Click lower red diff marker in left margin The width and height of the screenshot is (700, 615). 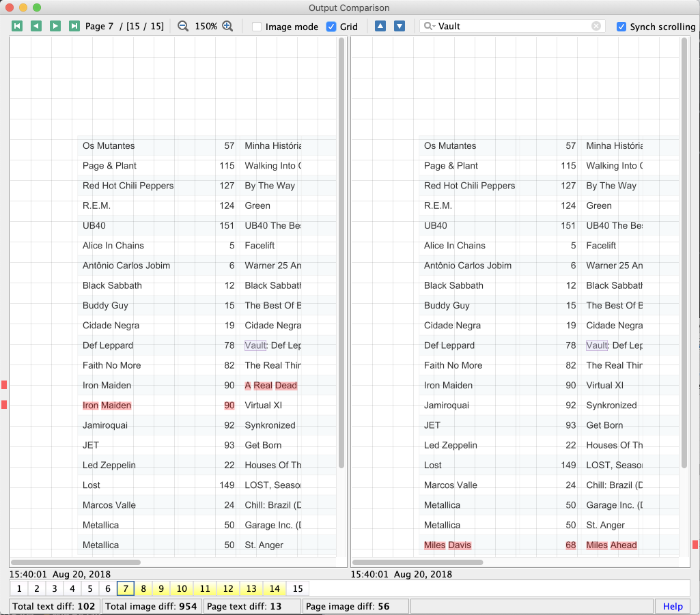pyautogui.click(x=4, y=405)
